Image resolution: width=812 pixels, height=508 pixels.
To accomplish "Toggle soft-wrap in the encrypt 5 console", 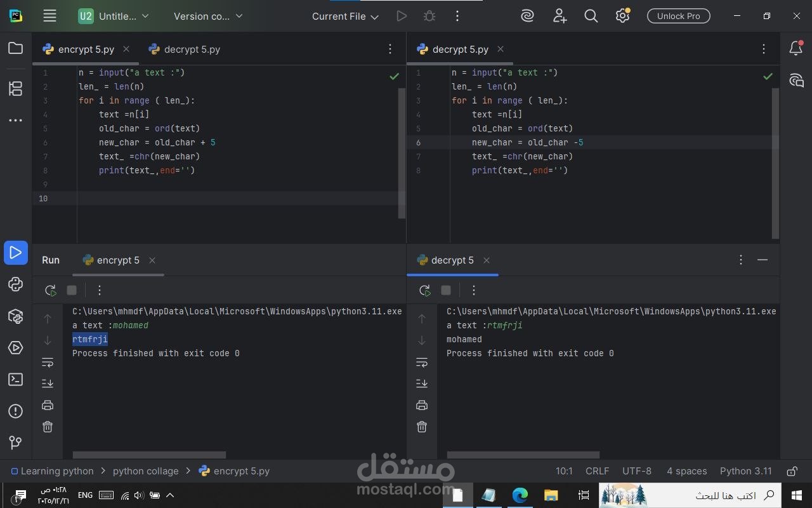I will pyautogui.click(x=47, y=362).
